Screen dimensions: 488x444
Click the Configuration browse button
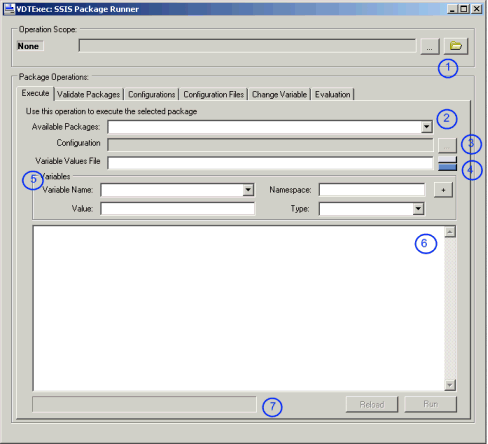pos(447,145)
